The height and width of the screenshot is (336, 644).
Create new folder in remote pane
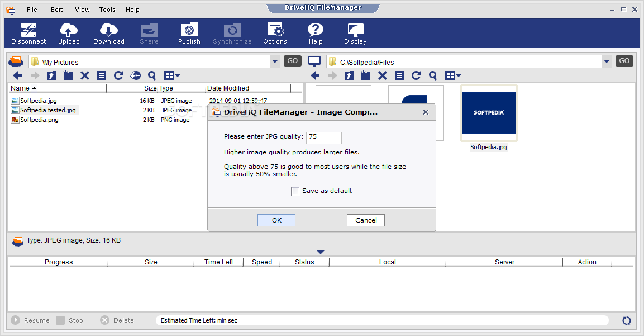pos(68,75)
